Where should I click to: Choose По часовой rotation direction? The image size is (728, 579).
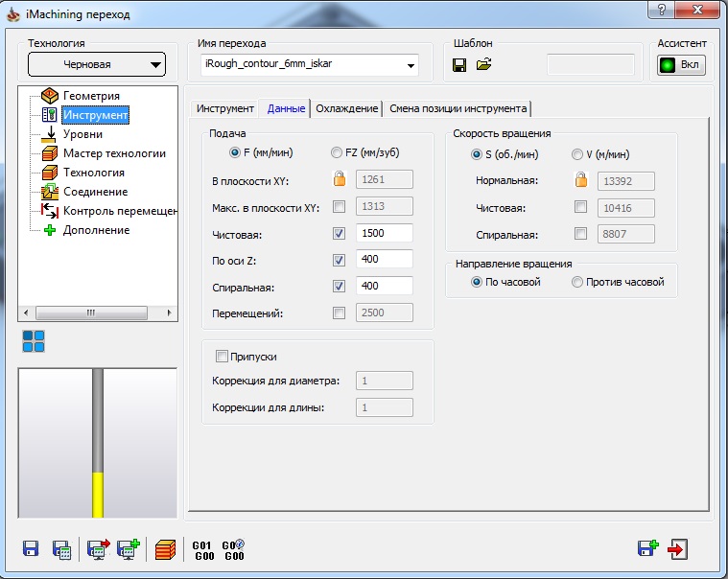coord(477,282)
